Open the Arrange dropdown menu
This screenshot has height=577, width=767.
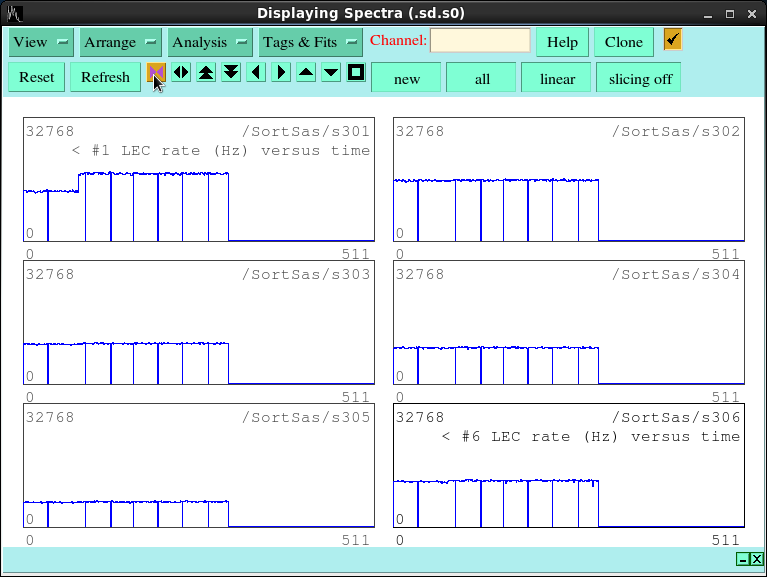coord(120,42)
